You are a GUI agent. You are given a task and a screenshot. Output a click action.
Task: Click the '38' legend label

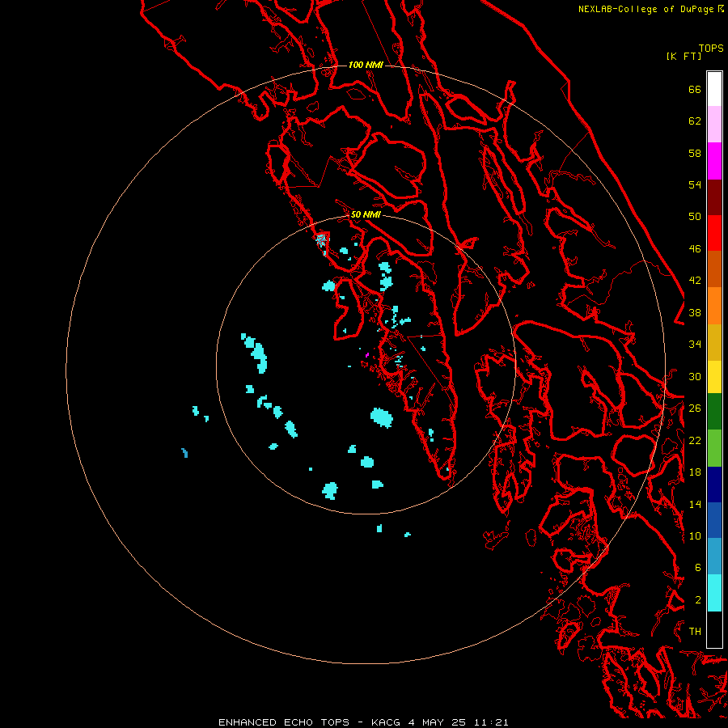click(695, 313)
